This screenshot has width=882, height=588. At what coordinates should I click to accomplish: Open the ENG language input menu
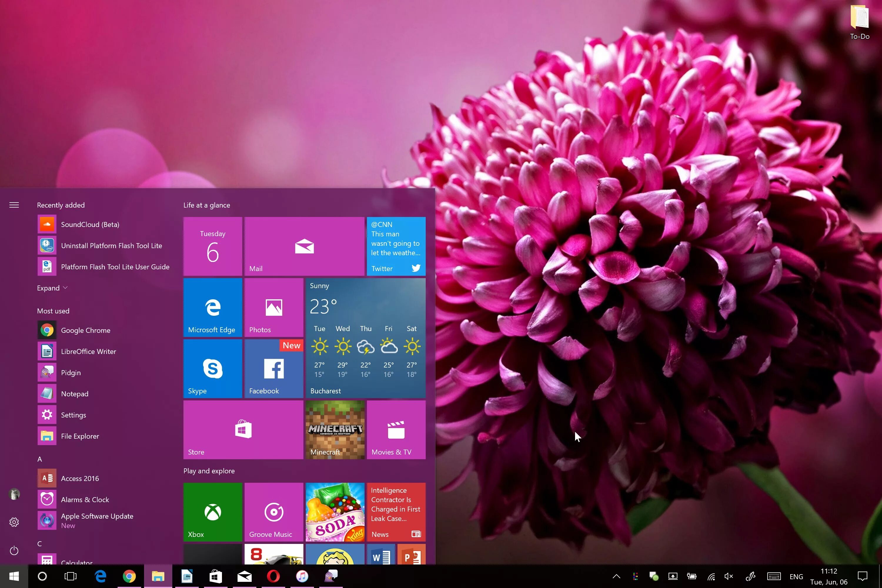pyautogui.click(x=796, y=576)
